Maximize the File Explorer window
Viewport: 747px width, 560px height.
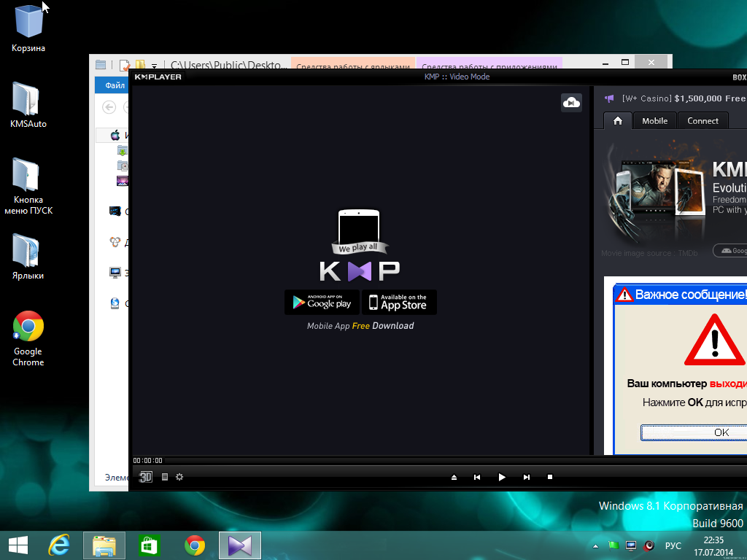[x=625, y=62]
